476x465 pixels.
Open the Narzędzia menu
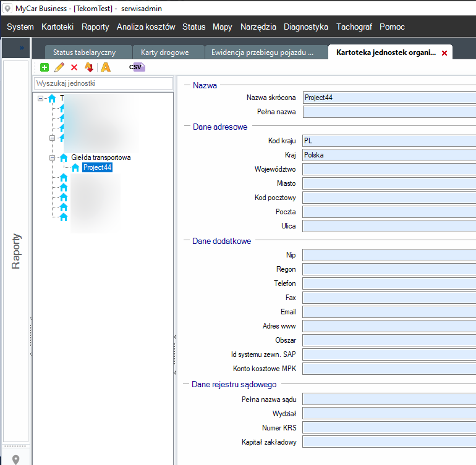[258, 27]
